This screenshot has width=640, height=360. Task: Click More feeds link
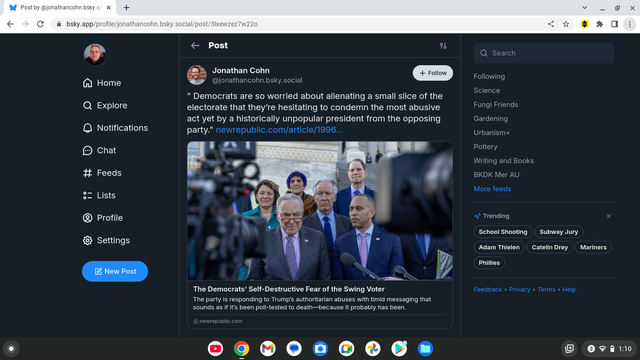pos(492,189)
